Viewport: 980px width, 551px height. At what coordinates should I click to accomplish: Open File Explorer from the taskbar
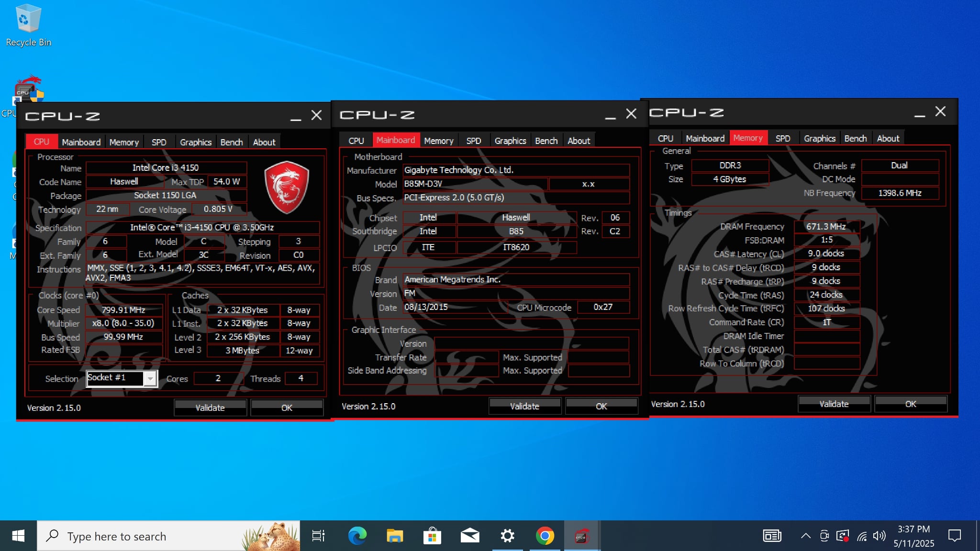[395, 536]
